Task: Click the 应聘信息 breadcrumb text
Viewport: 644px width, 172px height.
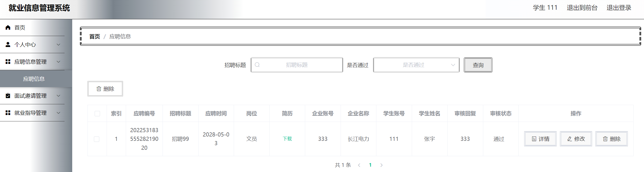Action: pos(120,37)
